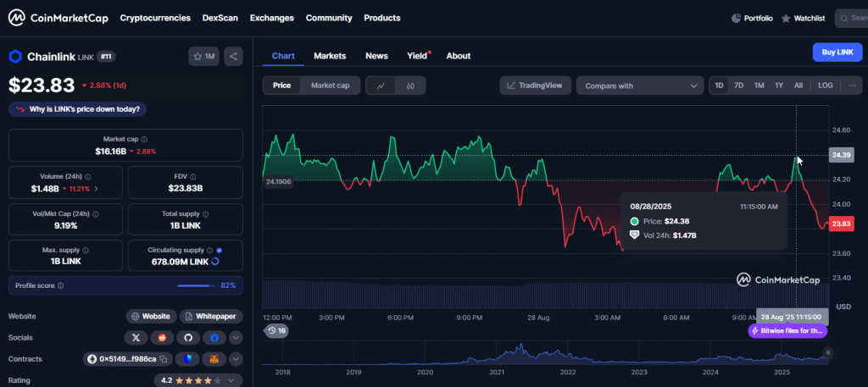Expand the 4.2 Rating dropdown
The width and height of the screenshot is (868, 387).
(198, 380)
